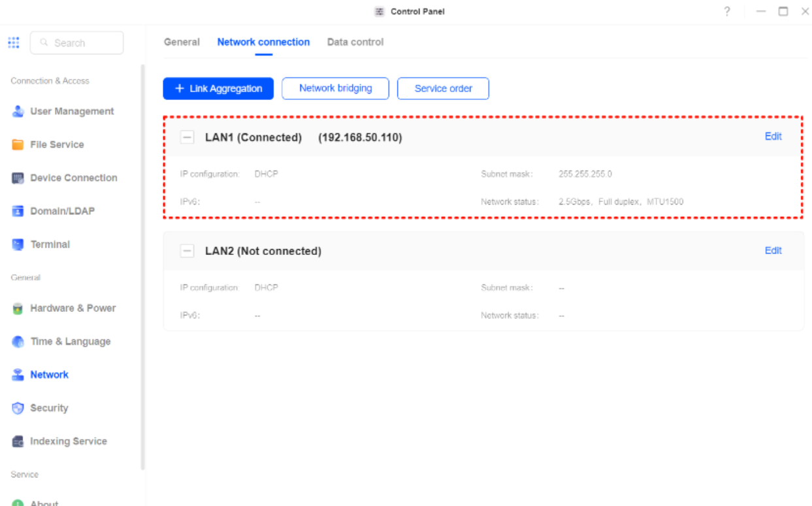This screenshot has width=812, height=506.
Task: Open the Network bridging dialog
Action: pos(335,88)
